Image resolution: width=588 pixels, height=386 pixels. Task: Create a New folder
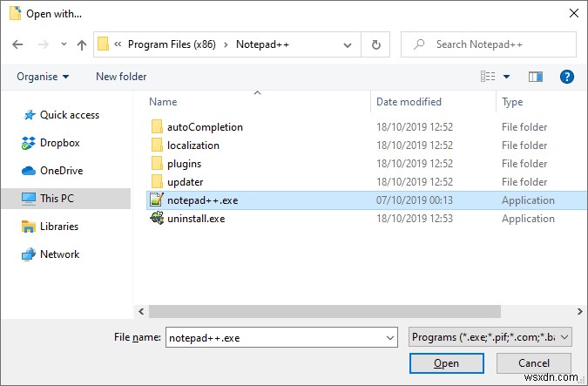click(121, 77)
